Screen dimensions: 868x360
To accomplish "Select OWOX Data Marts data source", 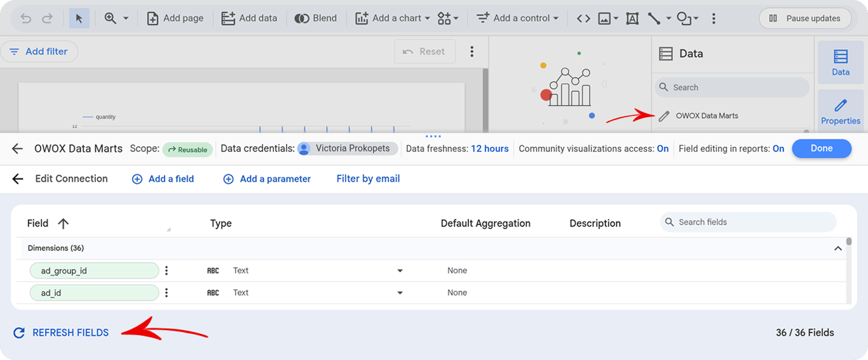I will (707, 116).
